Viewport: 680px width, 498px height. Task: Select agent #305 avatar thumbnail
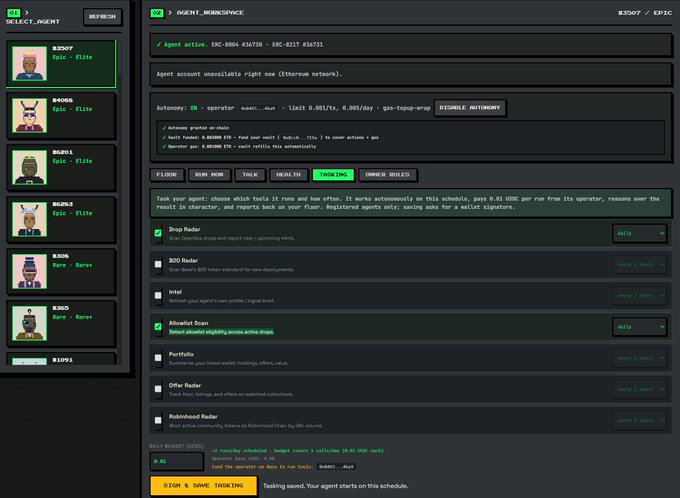[x=29, y=272]
